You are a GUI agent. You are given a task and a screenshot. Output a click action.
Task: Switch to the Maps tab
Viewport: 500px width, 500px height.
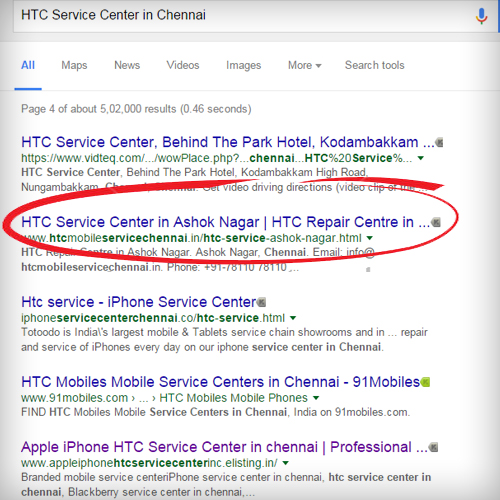(74, 65)
